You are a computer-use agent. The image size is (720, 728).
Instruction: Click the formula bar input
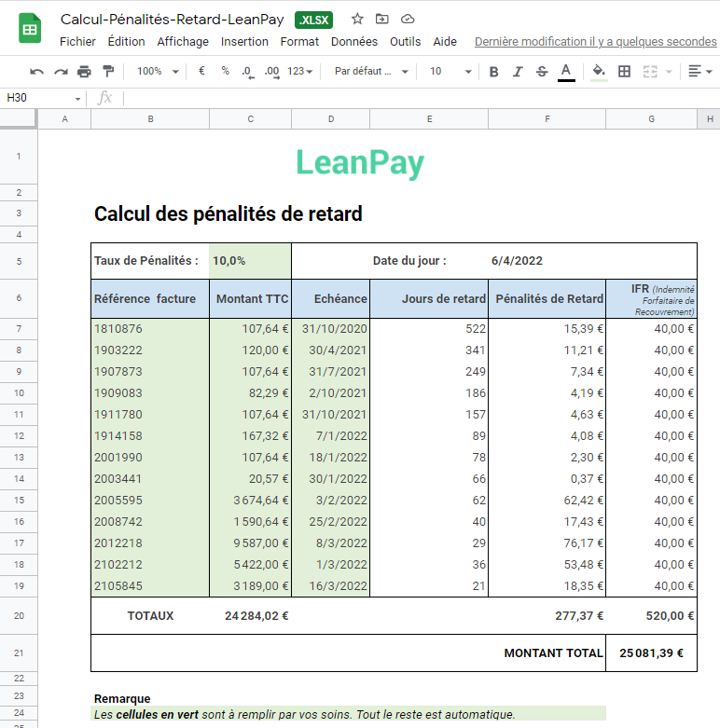[422, 98]
